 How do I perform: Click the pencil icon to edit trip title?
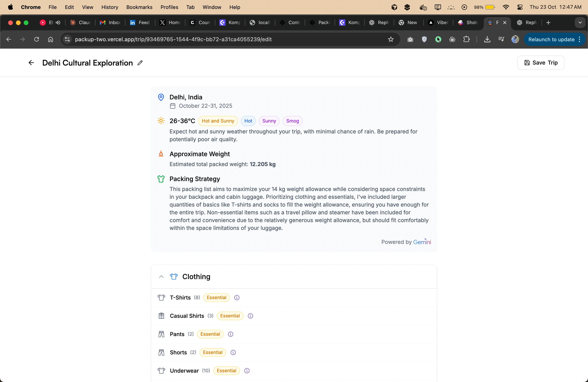[140, 63]
